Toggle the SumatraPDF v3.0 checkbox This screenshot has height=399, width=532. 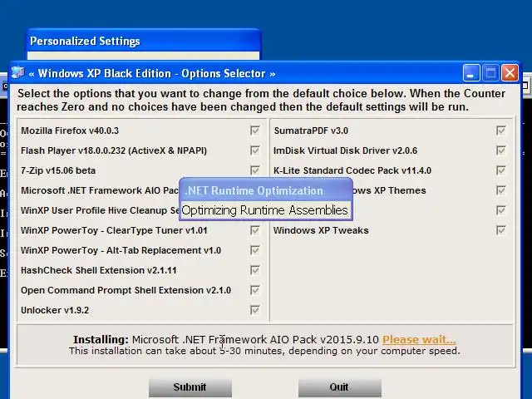tap(500, 131)
